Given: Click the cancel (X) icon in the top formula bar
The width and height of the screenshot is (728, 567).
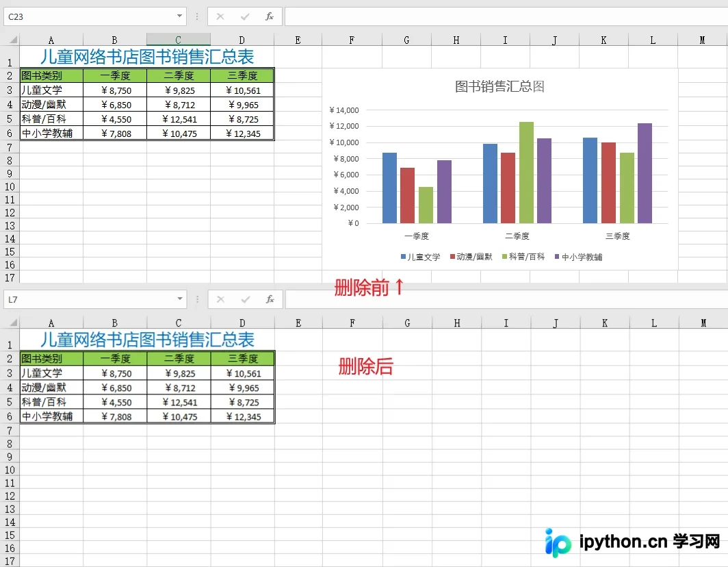Looking at the screenshot, I should coord(220,16).
